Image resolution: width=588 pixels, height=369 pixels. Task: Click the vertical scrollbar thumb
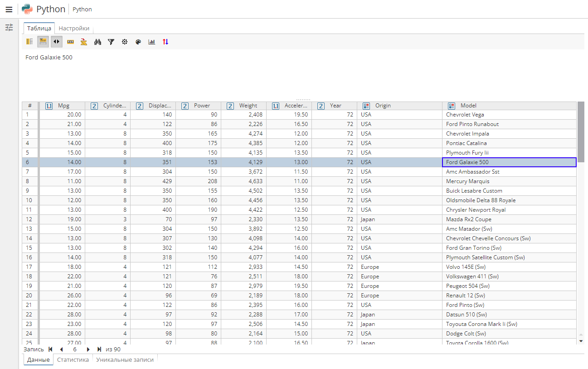click(x=581, y=132)
